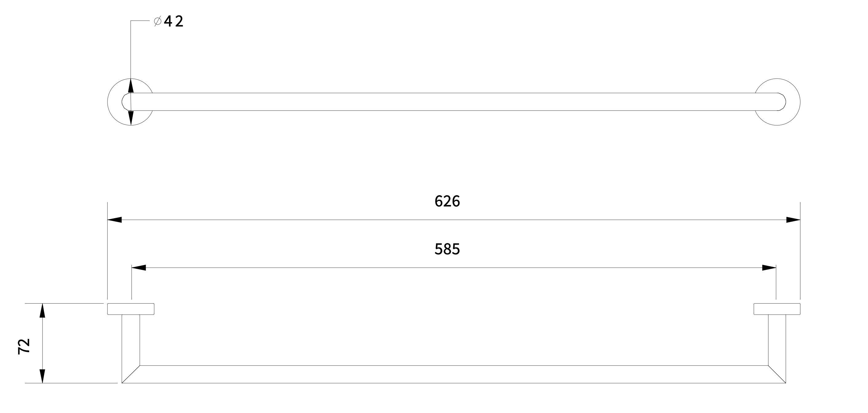Select the left wall mount plate in front view

coord(131,309)
